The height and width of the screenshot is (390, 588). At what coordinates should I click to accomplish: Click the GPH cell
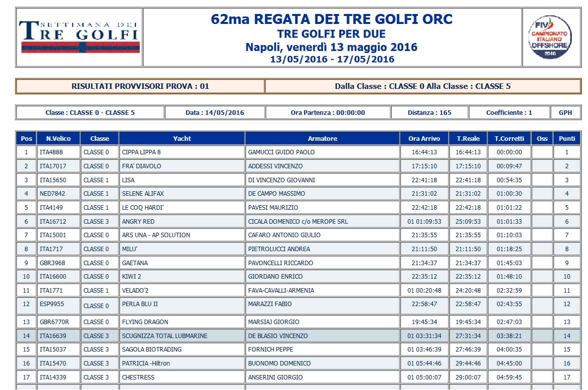[x=565, y=112]
